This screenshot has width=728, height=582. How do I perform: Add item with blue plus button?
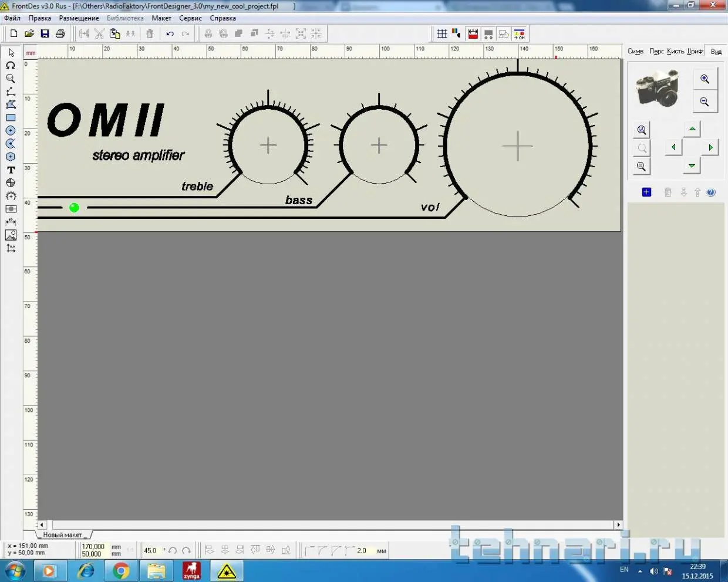click(x=646, y=192)
